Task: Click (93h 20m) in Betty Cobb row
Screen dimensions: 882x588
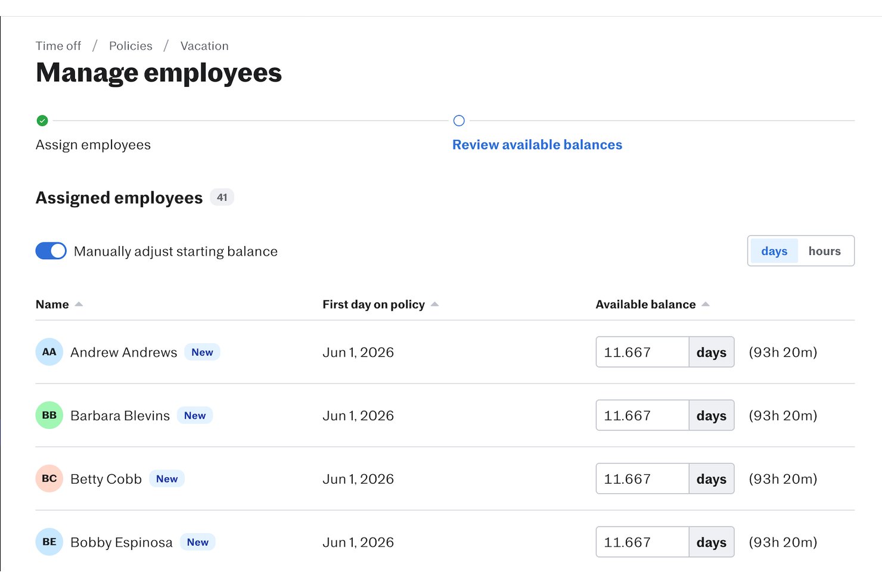Action: pyautogui.click(x=783, y=478)
